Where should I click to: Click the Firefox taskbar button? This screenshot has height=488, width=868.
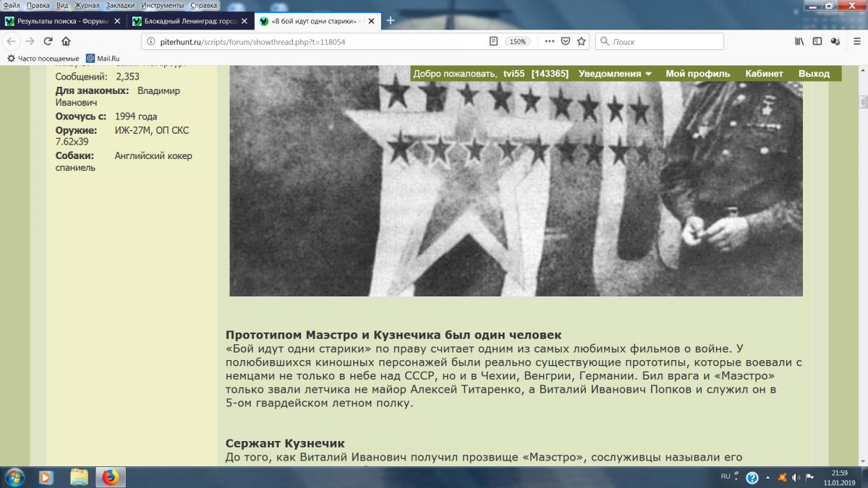click(x=110, y=477)
